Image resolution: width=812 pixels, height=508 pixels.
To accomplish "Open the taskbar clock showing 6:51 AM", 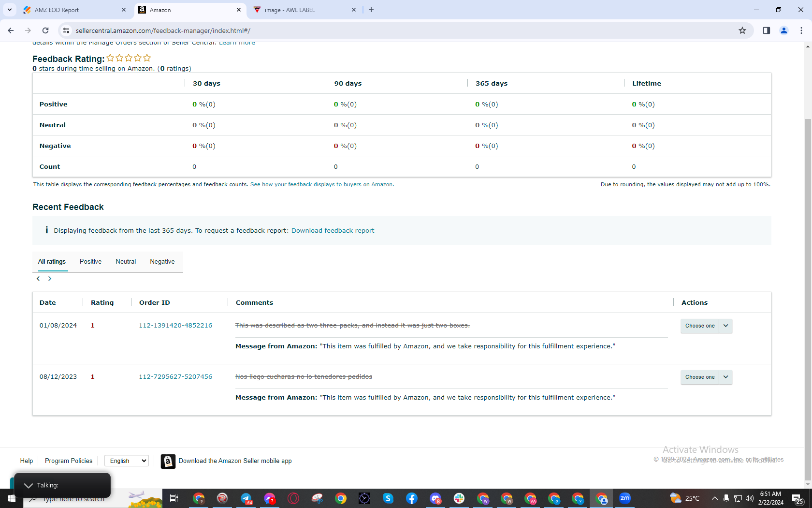I will pyautogui.click(x=771, y=498).
